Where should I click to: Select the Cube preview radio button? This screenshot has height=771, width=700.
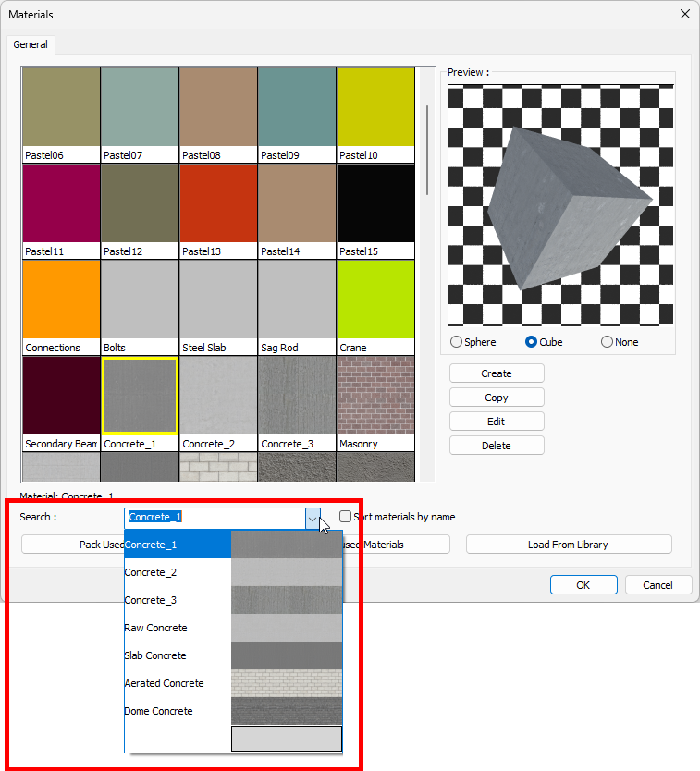coord(532,342)
